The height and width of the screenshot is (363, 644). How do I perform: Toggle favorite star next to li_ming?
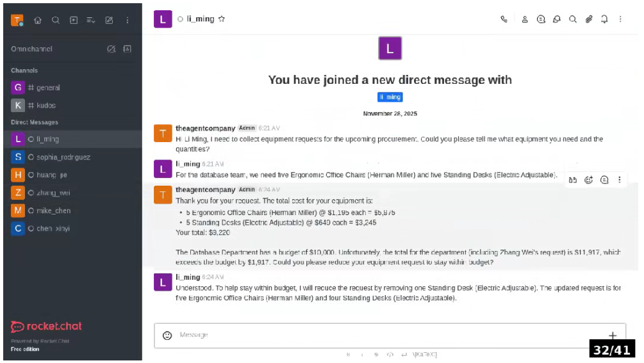pyautogui.click(x=222, y=19)
